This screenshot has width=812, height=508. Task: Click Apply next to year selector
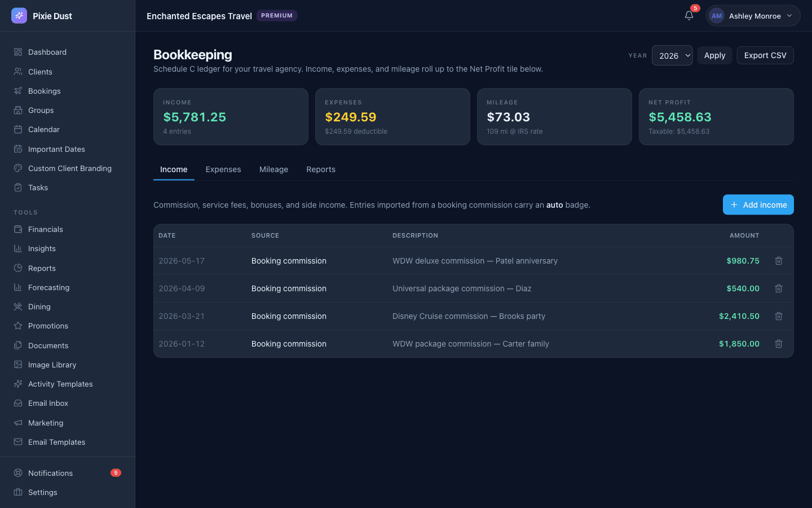tap(714, 55)
